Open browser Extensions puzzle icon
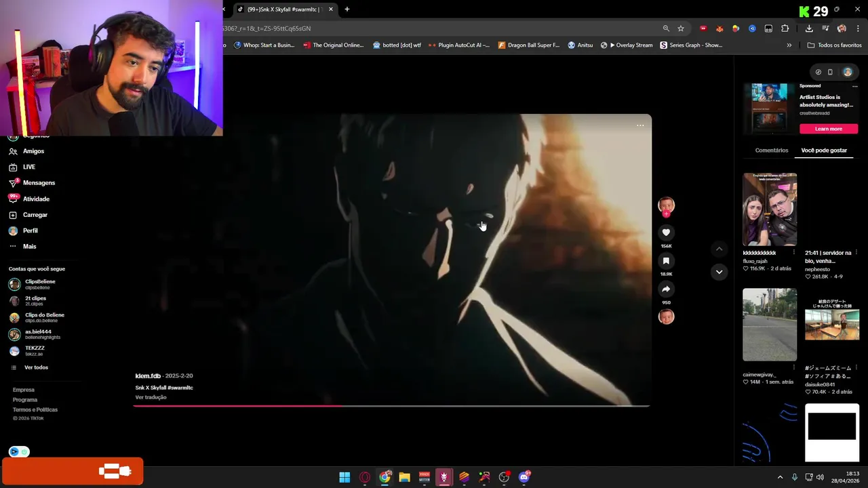 pos(785,28)
